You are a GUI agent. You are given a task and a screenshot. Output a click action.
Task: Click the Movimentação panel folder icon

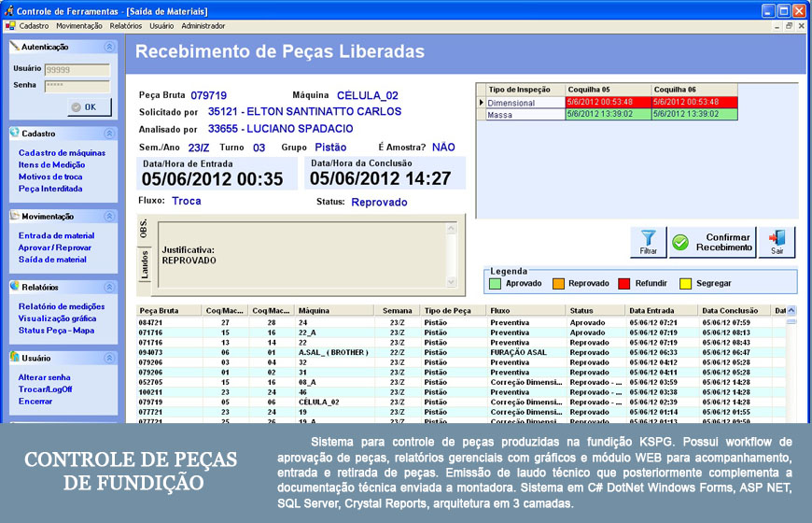[x=15, y=216]
